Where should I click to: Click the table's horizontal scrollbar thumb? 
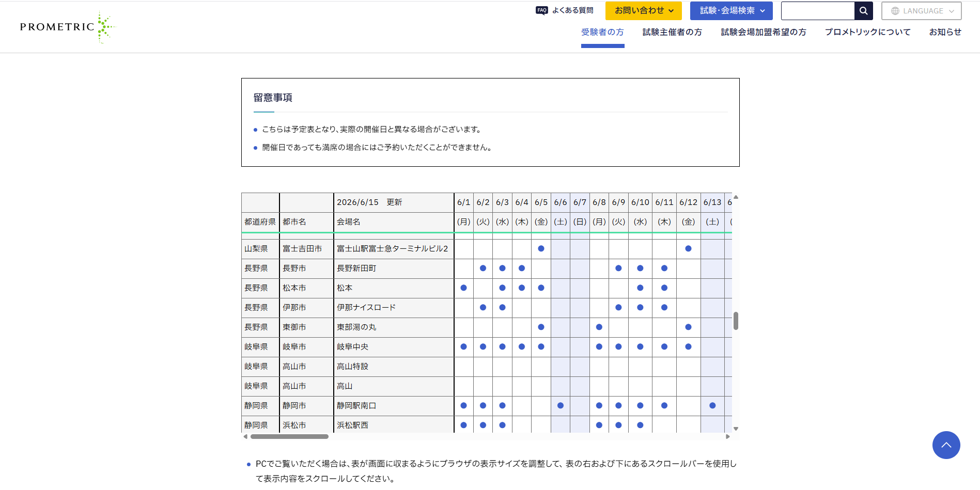(289, 437)
